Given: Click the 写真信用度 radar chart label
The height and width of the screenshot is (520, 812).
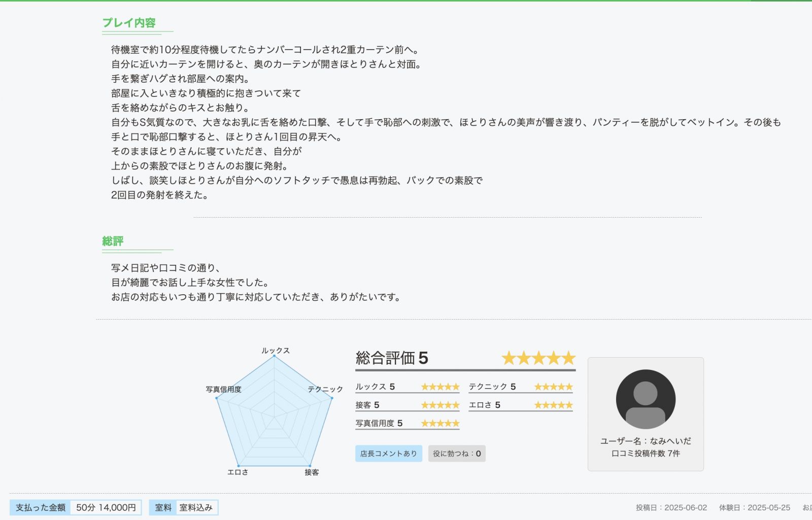Looking at the screenshot, I should [223, 389].
